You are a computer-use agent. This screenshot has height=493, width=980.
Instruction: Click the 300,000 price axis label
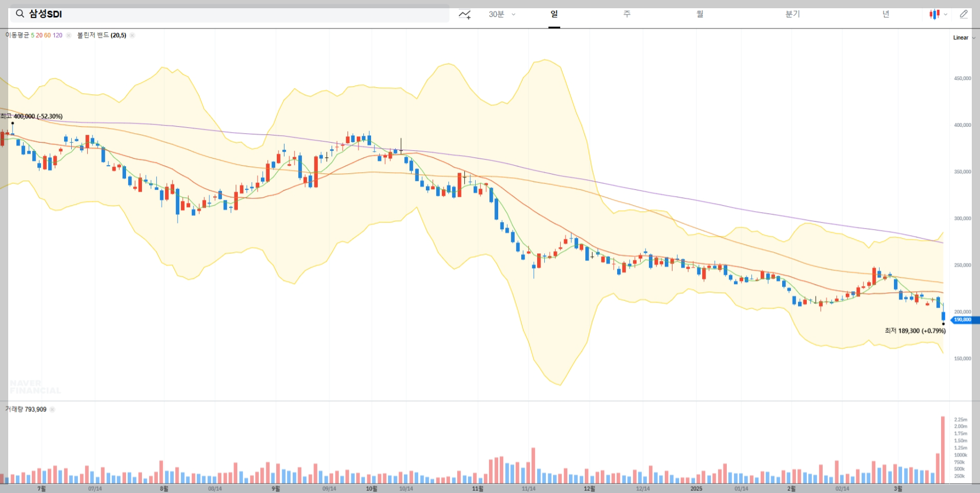pos(962,218)
